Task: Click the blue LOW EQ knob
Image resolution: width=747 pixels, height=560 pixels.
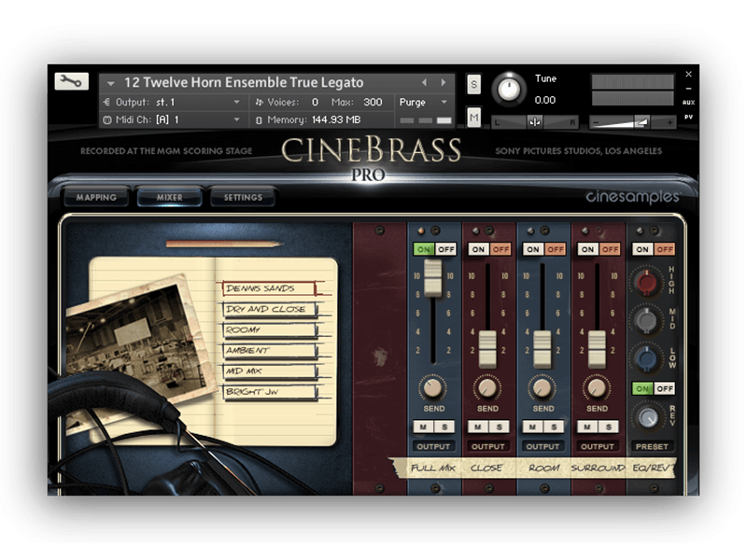Action: click(x=645, y=358)
